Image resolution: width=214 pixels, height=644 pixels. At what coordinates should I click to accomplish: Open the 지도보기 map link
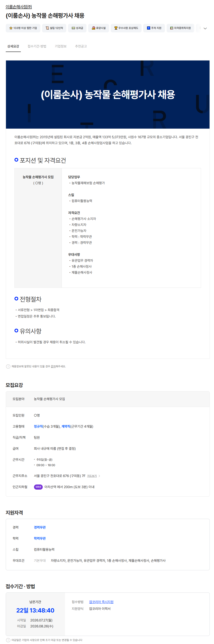tap(92, 476)
